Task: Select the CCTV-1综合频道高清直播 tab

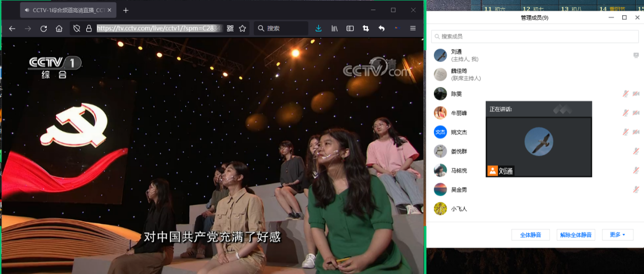Action: pos(68,10)
